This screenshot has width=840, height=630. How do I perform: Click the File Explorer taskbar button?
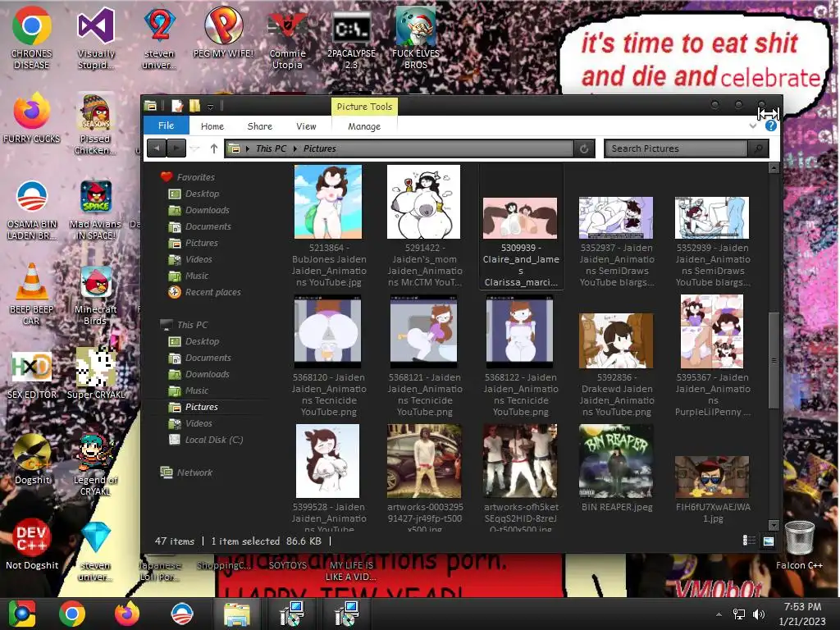point(236,614)
